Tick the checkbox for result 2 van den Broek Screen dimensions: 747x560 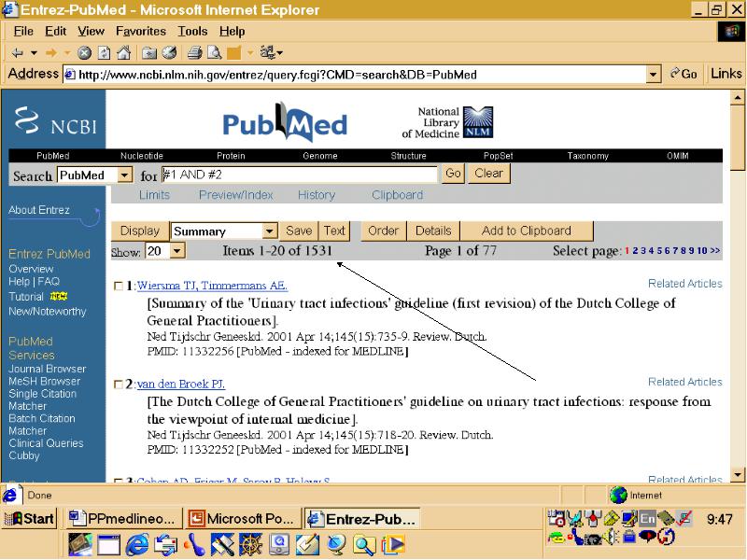[119, 385]
